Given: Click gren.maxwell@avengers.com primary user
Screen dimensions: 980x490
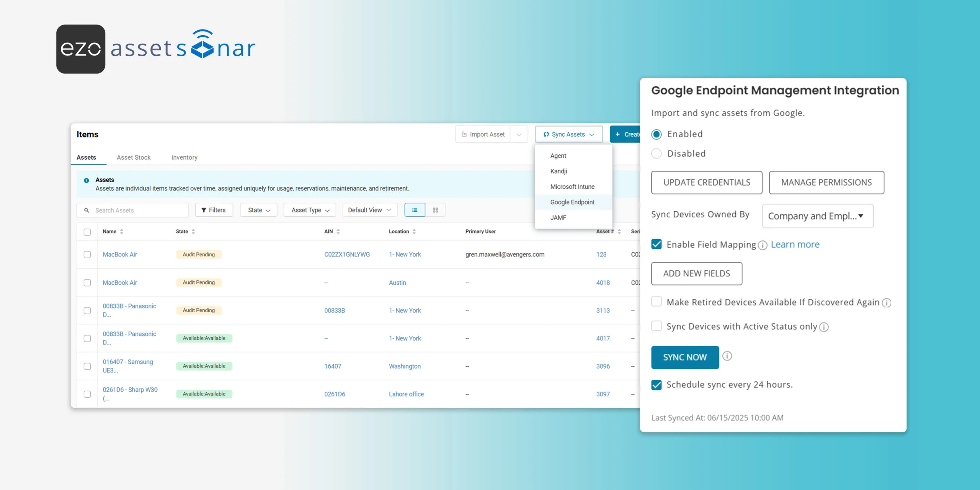Looking at the screenshot, I should pos(505,255).
